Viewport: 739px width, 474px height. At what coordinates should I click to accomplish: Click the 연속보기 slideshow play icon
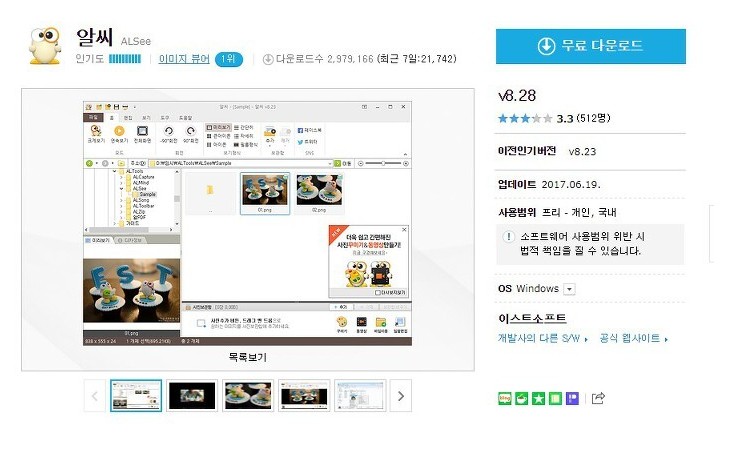(119, 131)
